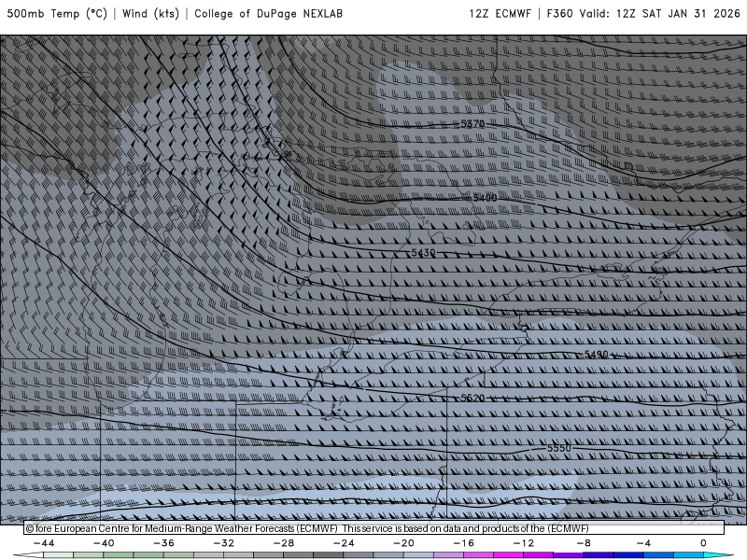
Task: Click the 5400 height contour label
Action: pos(485,198)
